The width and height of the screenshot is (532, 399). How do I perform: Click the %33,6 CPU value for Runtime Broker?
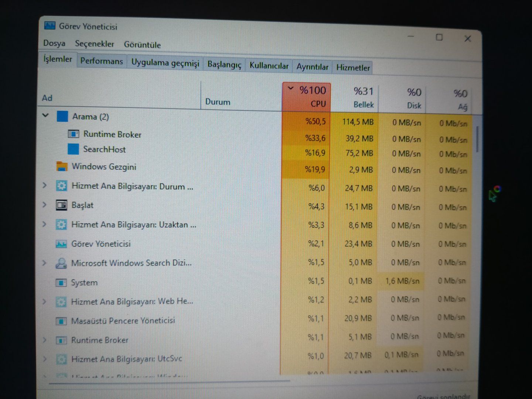point(315,138)
